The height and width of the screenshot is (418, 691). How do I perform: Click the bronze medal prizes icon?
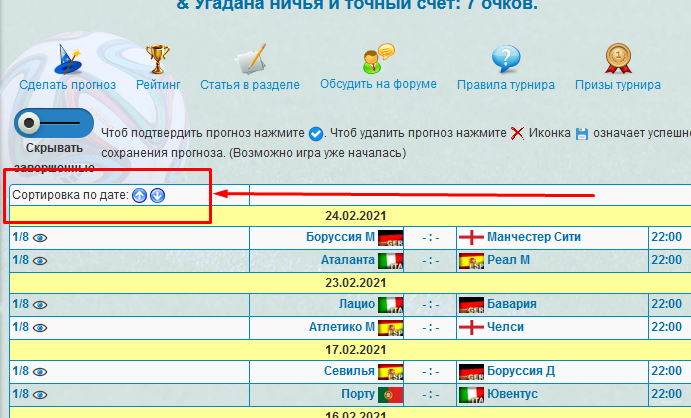tap(618, 58)
